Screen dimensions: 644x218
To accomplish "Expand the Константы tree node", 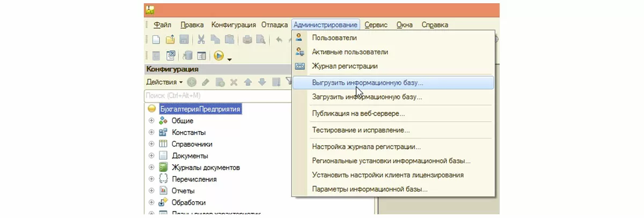I will point(151,132).
